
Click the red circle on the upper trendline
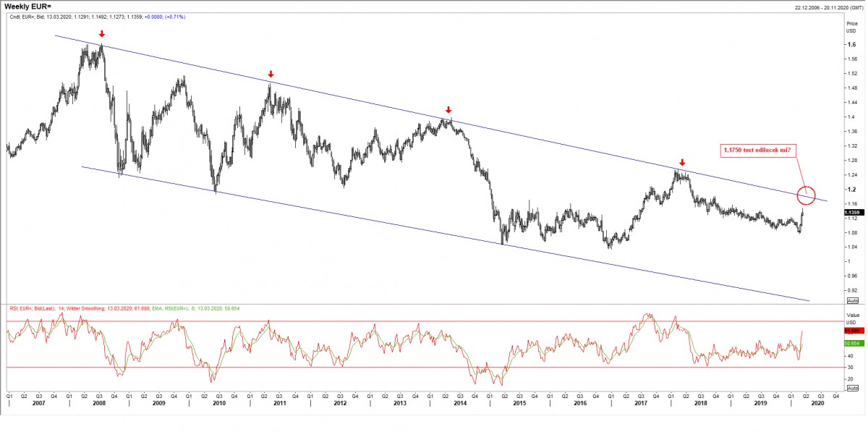pos(807,195)
